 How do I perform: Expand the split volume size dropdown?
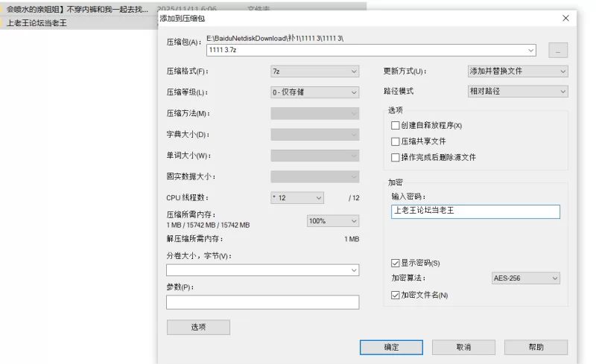coord(262,270)
